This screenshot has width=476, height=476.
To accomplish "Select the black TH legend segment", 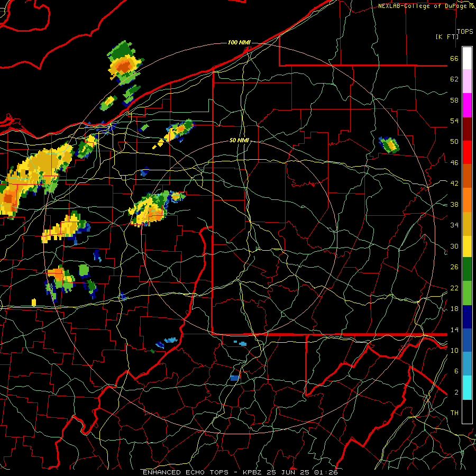I will 467,411.
